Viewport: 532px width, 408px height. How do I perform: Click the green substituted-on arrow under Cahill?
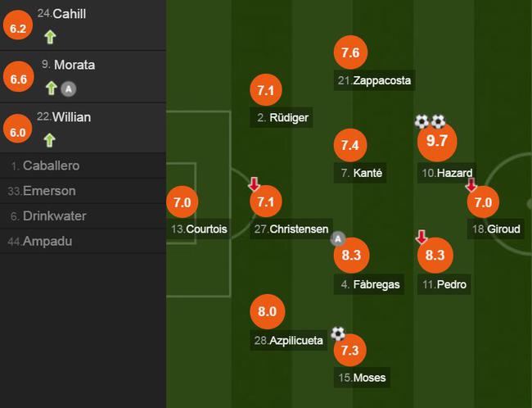coord(50,37)
